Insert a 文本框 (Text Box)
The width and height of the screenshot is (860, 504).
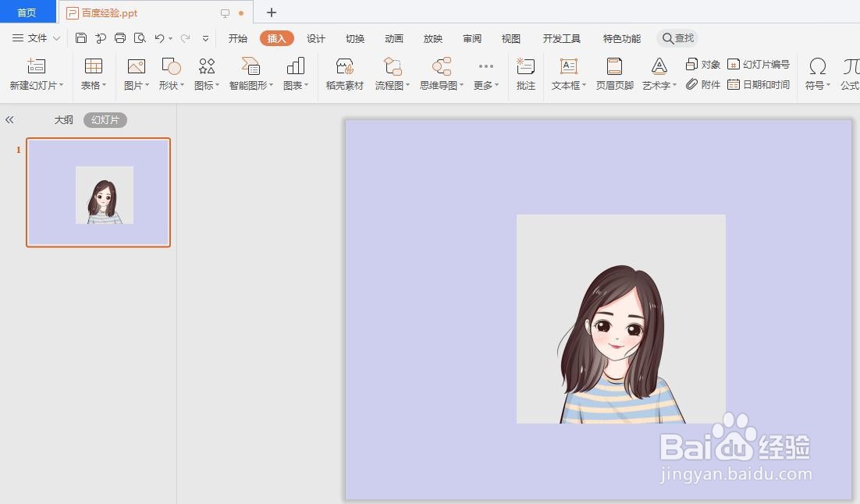(x=566, y=74)
